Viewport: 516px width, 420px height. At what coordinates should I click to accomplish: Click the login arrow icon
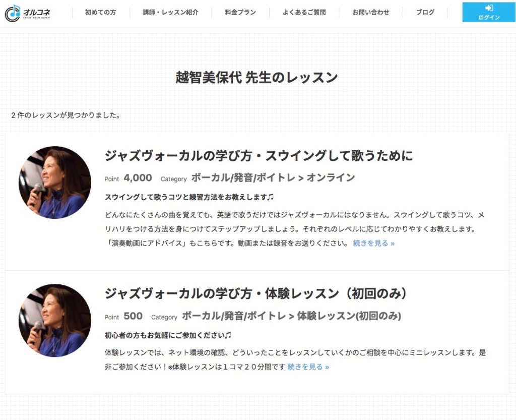(489, 8)
